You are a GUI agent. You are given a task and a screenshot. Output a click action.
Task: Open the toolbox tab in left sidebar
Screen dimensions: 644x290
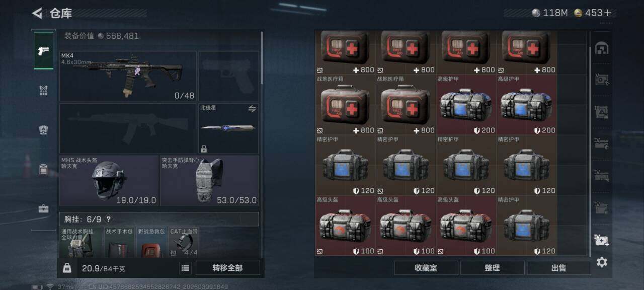pos(44,208)
